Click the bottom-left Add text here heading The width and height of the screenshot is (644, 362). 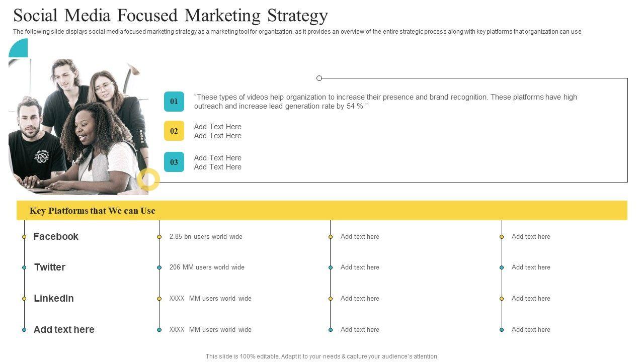(64, 329)
